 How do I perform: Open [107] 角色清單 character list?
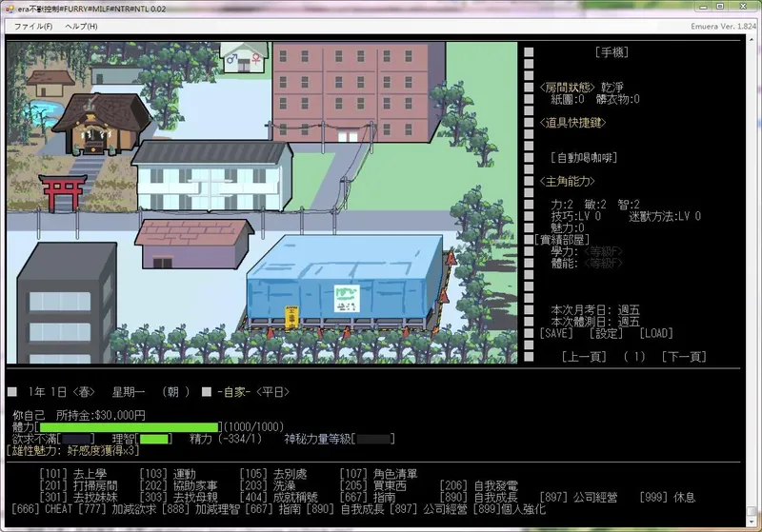point(378,474)
